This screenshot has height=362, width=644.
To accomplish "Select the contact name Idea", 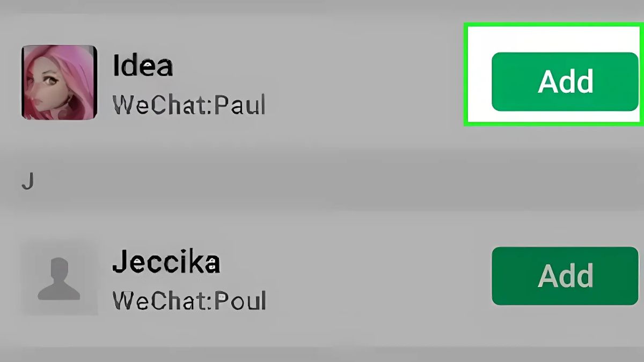I will [x=142, y=66].
